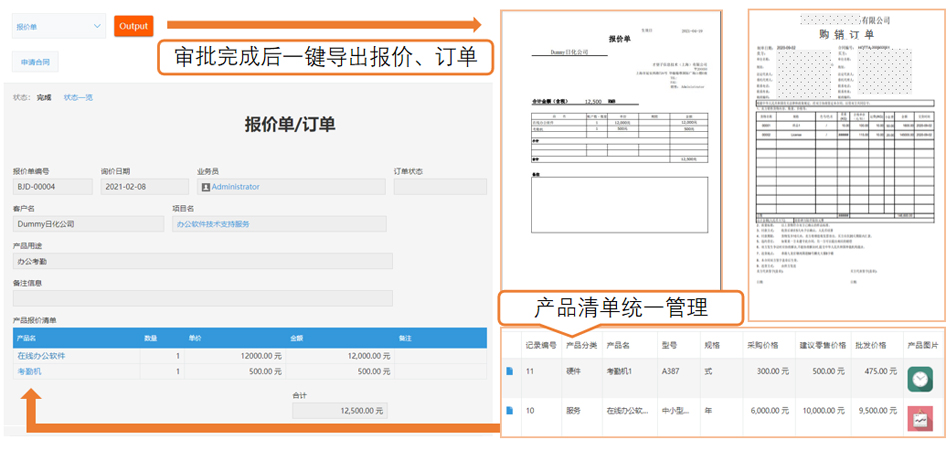Open the pink chart product image thumbnail
950x450 pixels.
920,418
